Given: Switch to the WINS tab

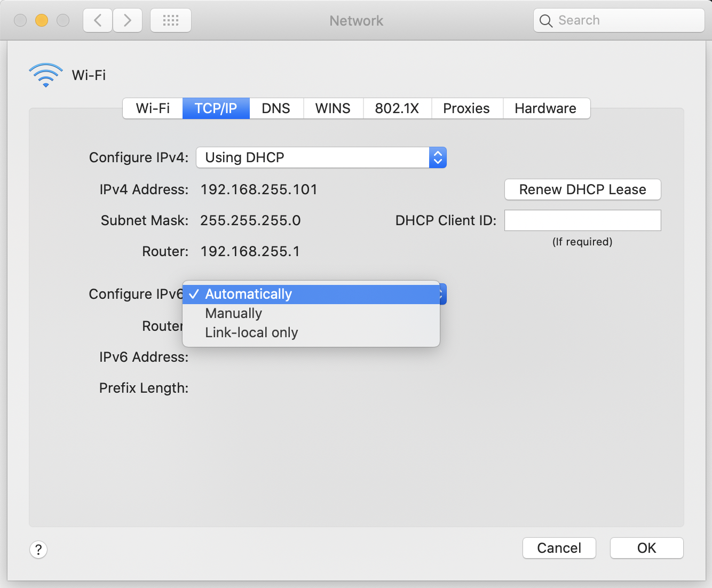Looking at the screenshot, I should [333, 108].
